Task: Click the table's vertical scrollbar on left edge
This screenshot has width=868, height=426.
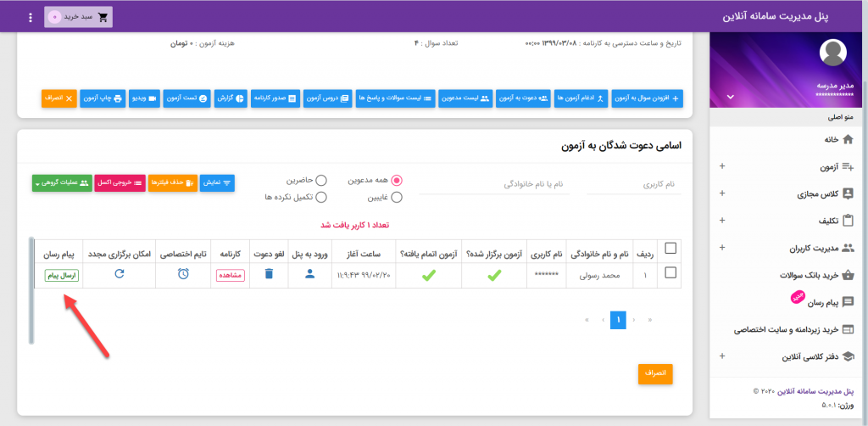Action: tap(31, 290)
